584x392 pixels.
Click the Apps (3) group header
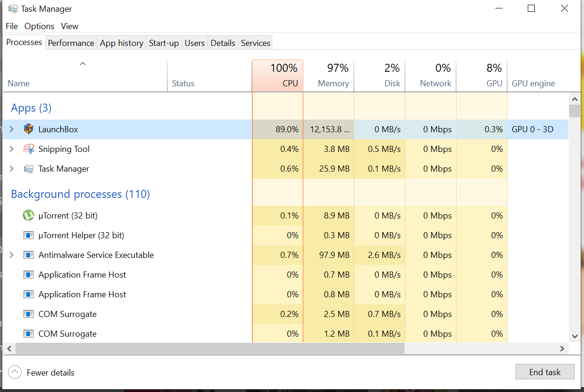31,108
